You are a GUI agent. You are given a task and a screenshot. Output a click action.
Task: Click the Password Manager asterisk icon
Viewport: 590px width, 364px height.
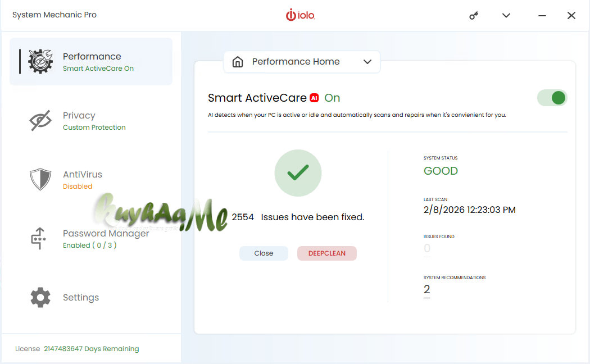pyautogui.click(x=38, y=238)
